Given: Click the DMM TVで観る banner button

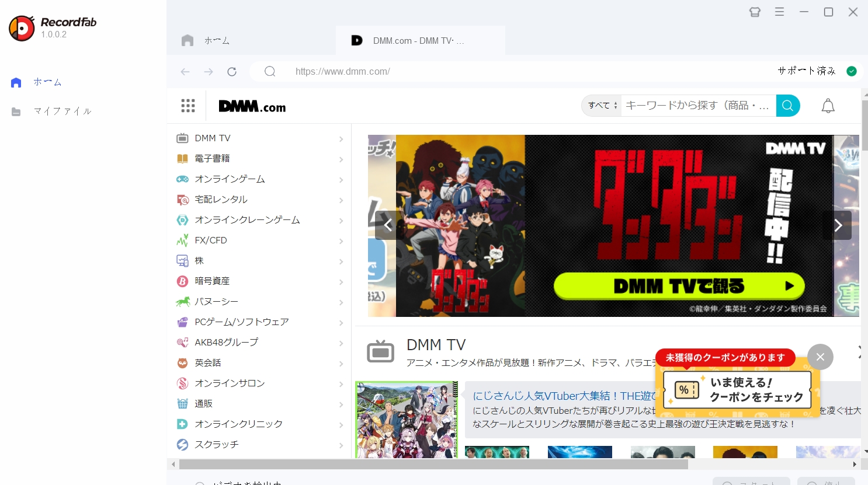Looking at the screenshot, I should pyautogui.click(x=679, y=286).
